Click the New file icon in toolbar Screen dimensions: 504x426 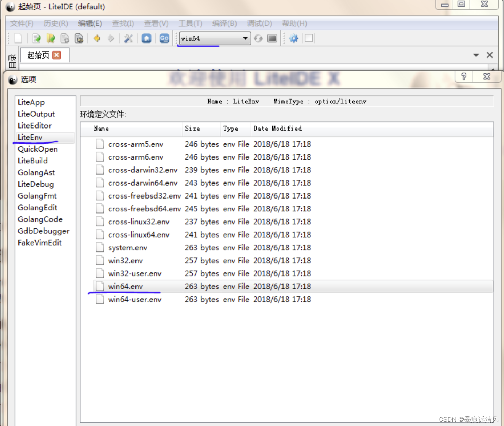pyautogui.click(x=18, y=38)
